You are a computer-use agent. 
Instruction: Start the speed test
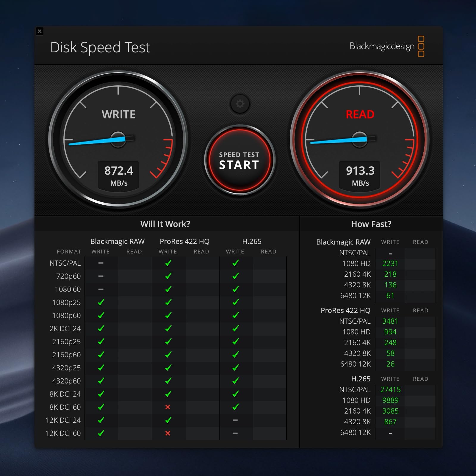click(x=240, y=160)
